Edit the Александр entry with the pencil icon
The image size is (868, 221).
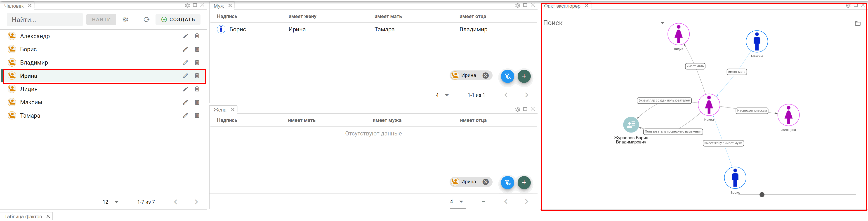(185, 36)
